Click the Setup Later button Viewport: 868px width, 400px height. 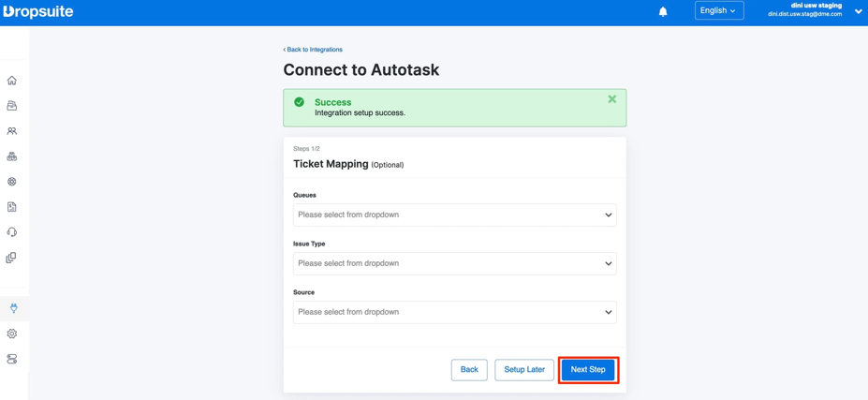[x=524, y=369]
